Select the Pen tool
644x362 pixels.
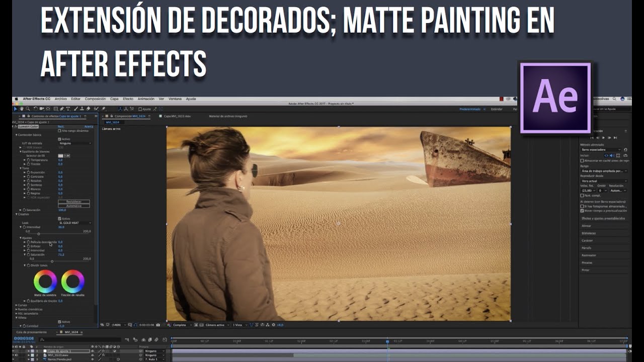tap(62, 109)
